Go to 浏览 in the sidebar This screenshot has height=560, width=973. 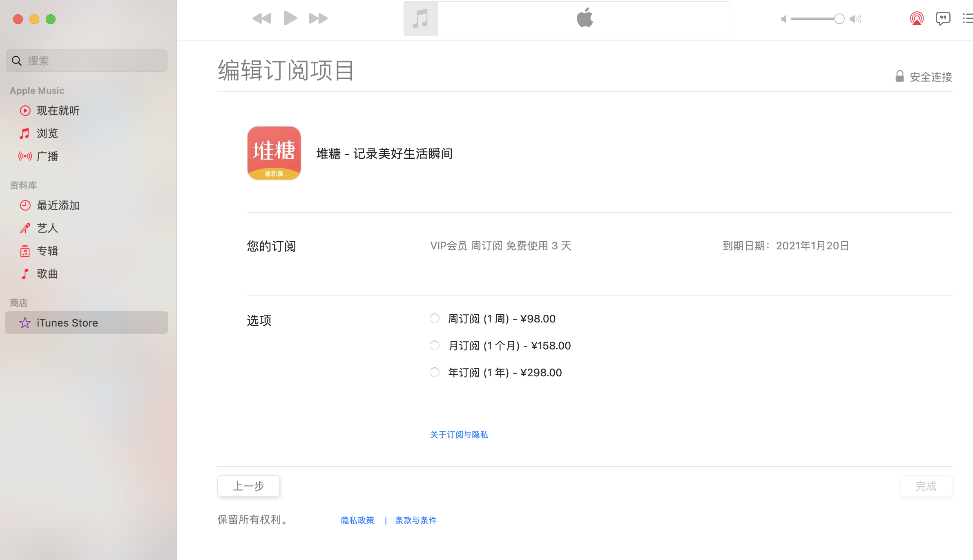click(x=47, y=133)
